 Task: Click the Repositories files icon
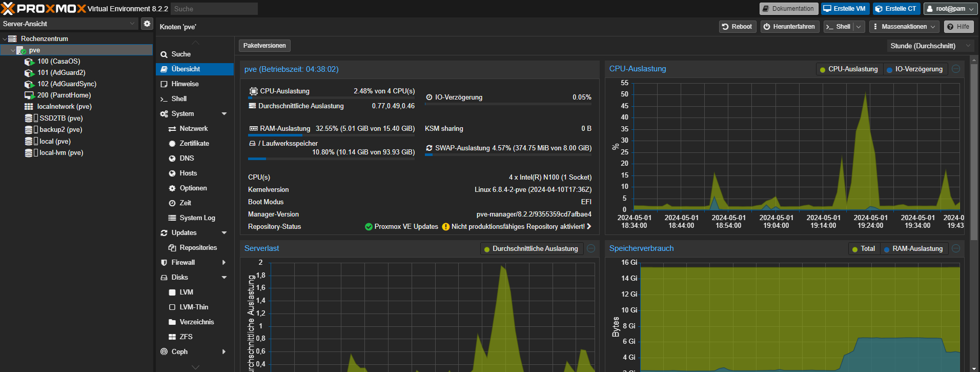[172, 248]
